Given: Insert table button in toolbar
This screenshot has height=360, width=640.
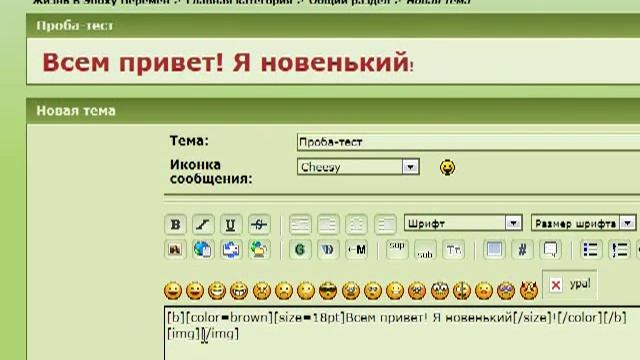Looking at the screenshot, I should pyautogui.click(x=494, y=249).
